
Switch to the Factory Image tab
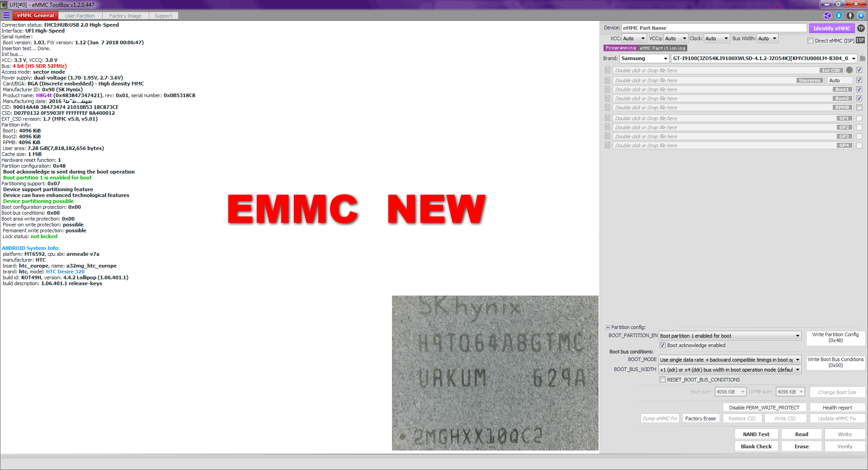tap(125, 16)
